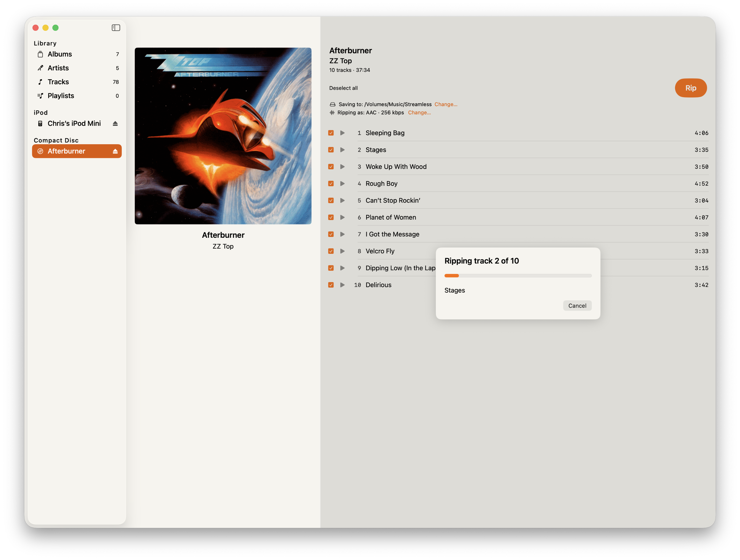Click the 4:52 duration of Rough Boy
This screenshot has width=740, height=560.
pyautogui.click(x=701, y=184)
